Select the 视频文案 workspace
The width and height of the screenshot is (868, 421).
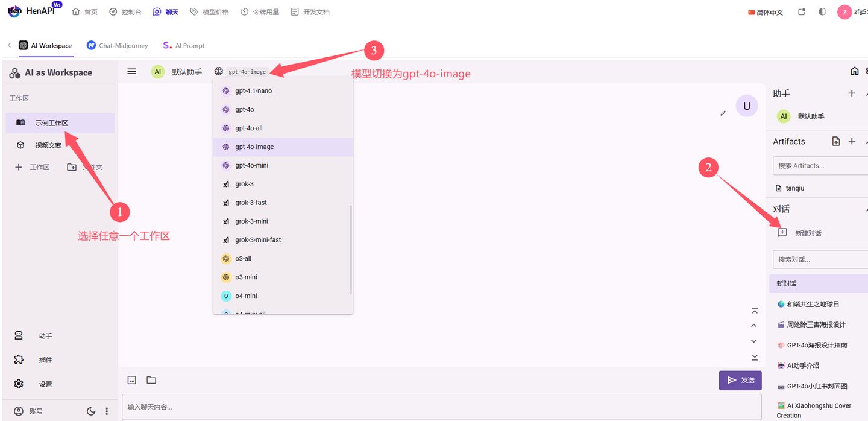click(x=60, y=145)
